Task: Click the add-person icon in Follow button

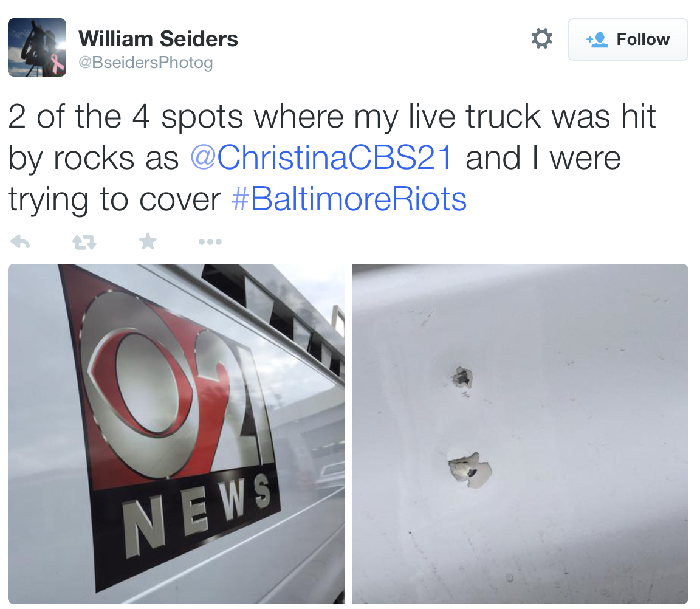Action: [597, 40]
